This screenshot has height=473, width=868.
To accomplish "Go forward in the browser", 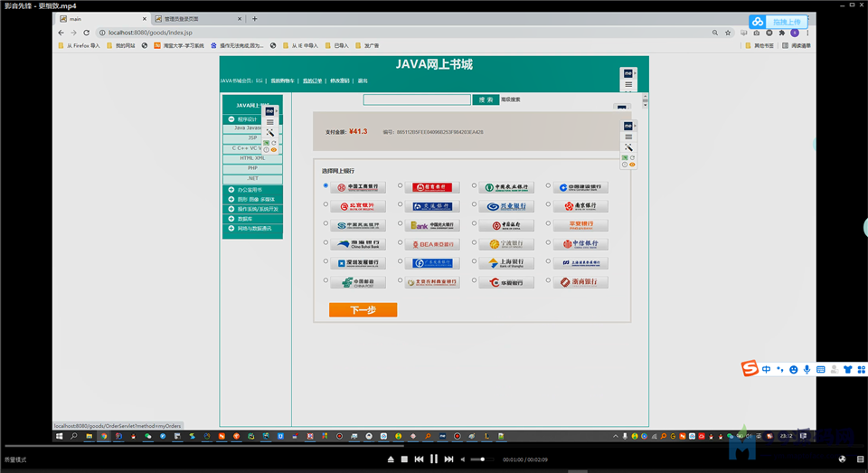I will click(x=73, y=33).
